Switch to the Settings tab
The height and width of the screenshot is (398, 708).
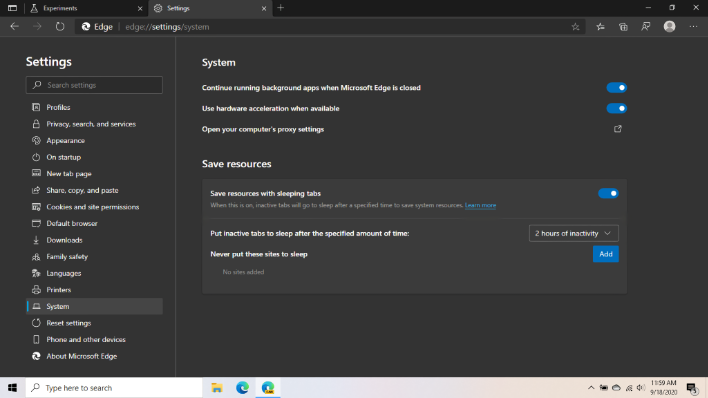210,8
